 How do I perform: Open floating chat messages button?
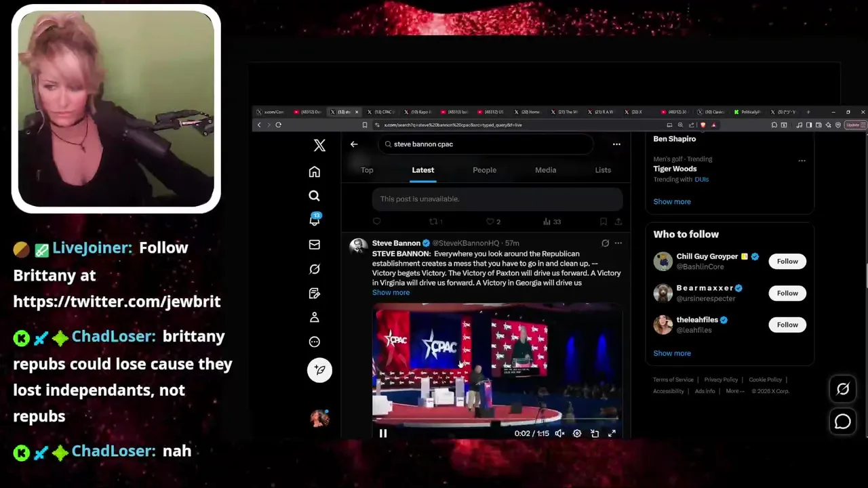tap(843, 422)
